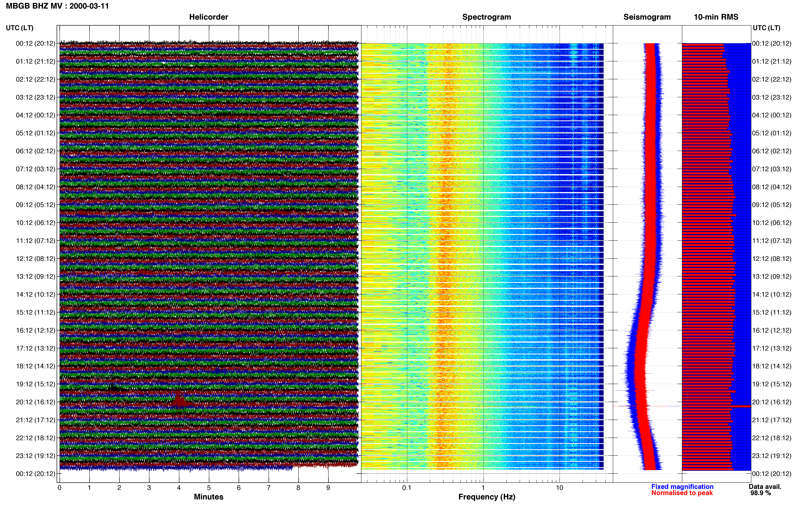Click the right-side time label 20:12 (16:12)
Image resolution: width=812 pixels, height=508 pixels.
(772, 402)
